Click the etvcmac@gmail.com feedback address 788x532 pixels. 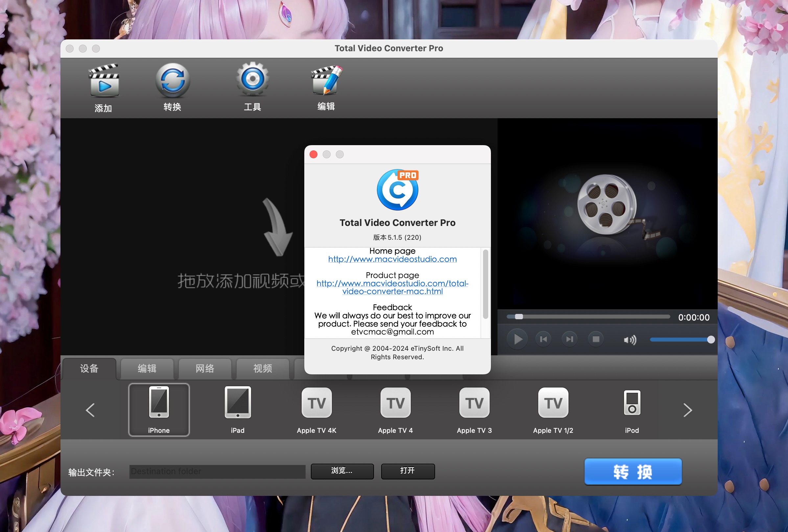click(392, 332)
